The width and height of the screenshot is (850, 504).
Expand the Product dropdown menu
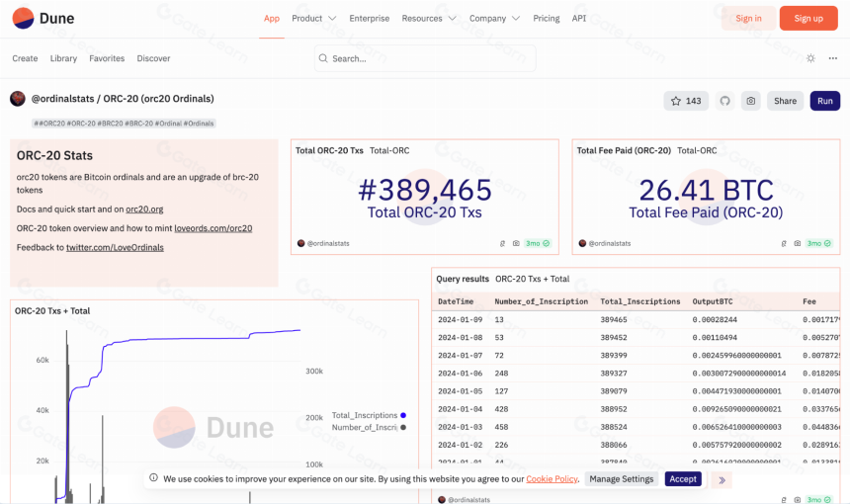[x=314, y=19]
